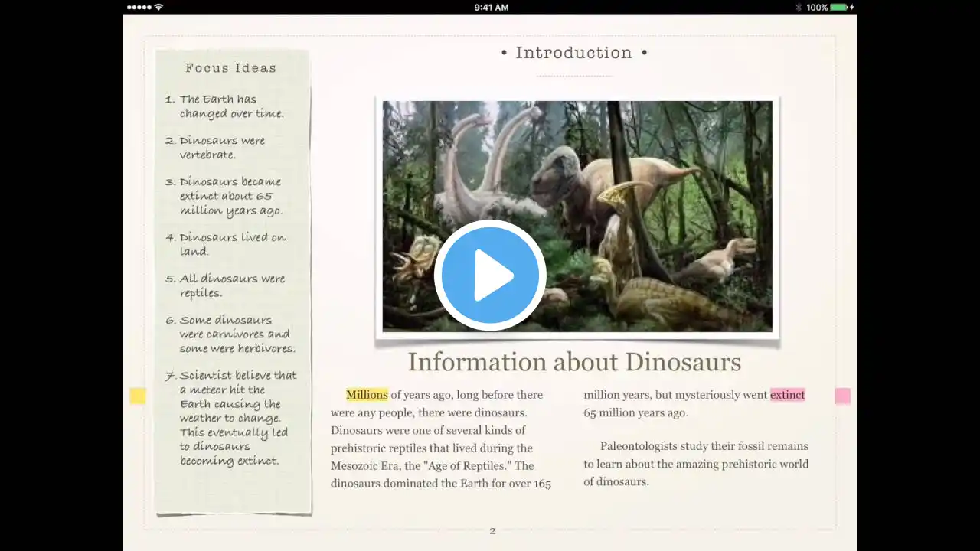Tap the "Information about Dinosaurs" title
Viewport: 980px width, 551px height.
pyautogui.click(x=574, y=361)
